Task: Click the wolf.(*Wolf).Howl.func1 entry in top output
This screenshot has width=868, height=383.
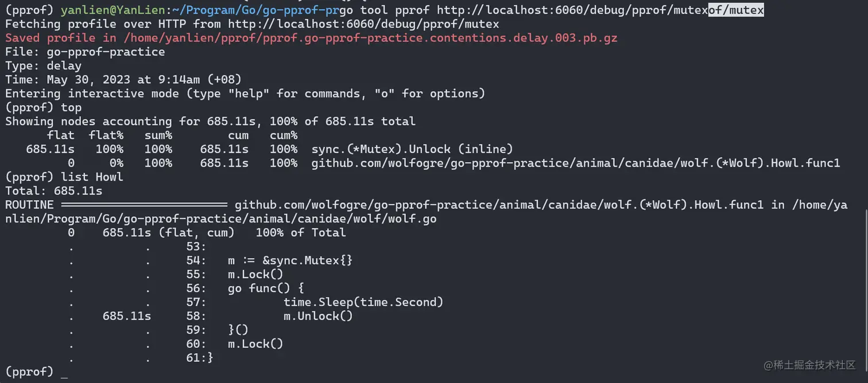Action: click(575, 163)
